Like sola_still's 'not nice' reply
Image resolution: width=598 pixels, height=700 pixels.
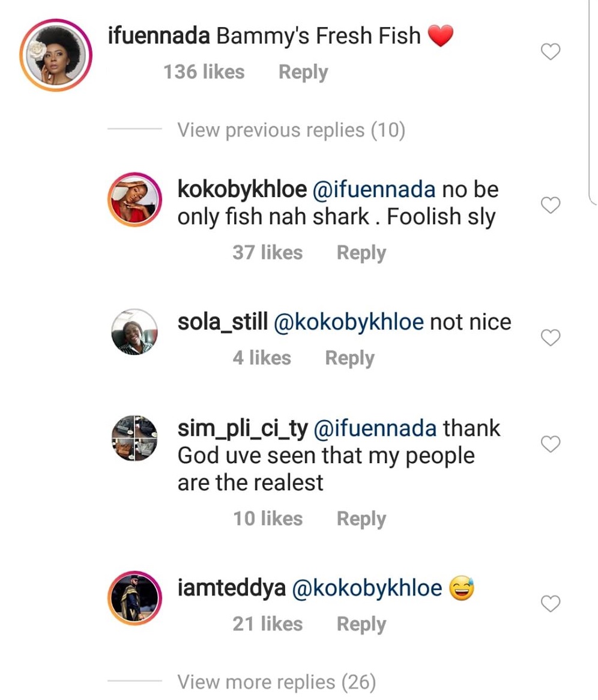(x=551, y=338)
